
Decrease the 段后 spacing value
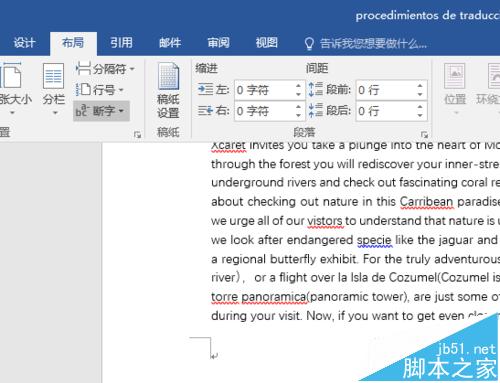click(420, 115)
